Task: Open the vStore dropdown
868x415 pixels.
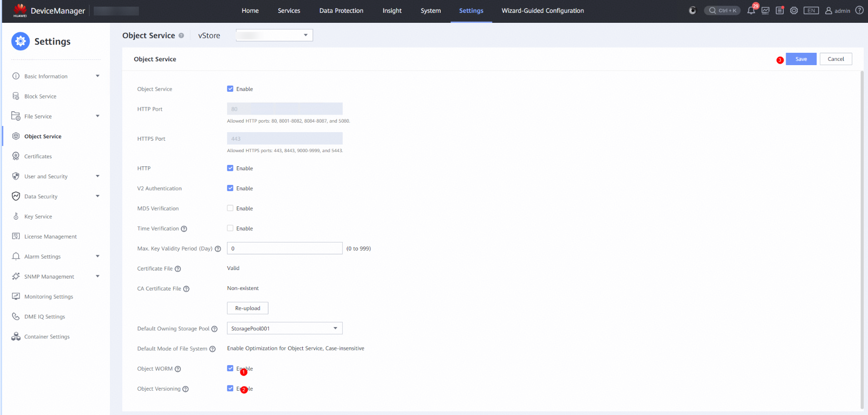Action: coord(274,35)
